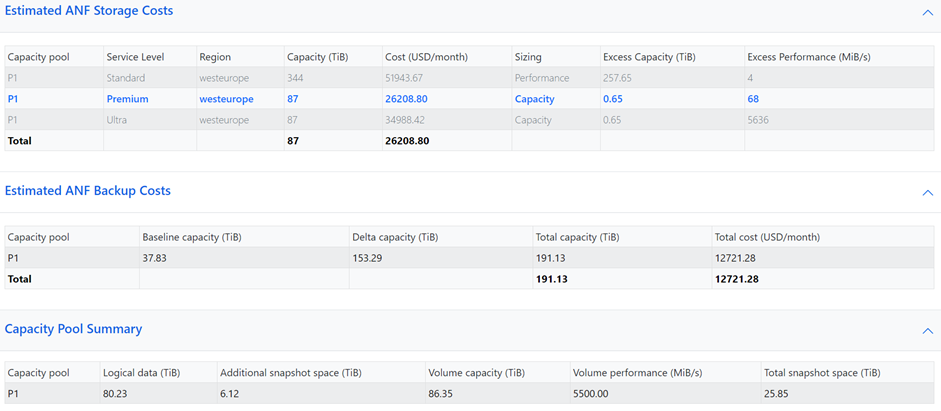Click excess performance value 68
The image size is (941, 411).
pos(753,99)
